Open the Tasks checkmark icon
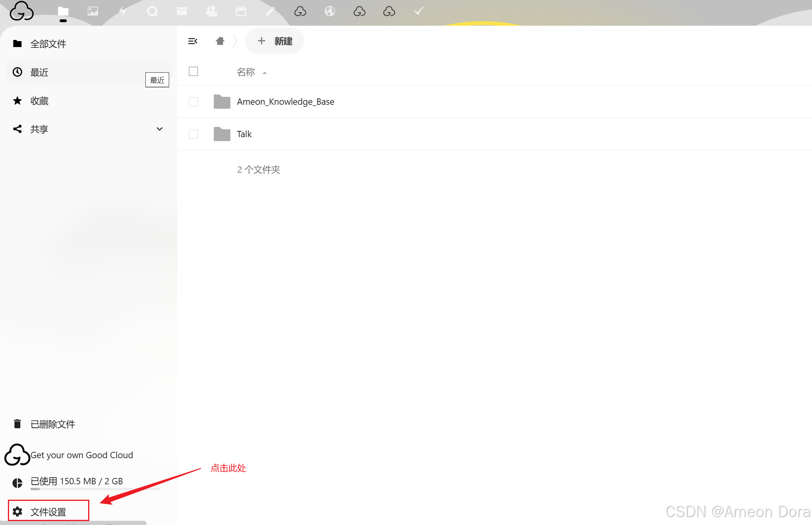Image resolution: width=812 pixels, height=525 pixels. click(x=419, y=11)
